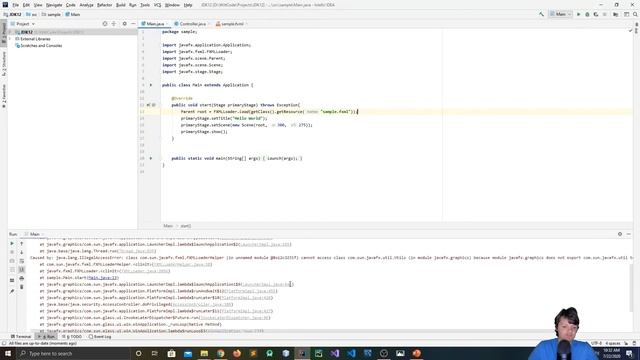Click the Up stack trace arrow
This screenshot has height=360, width=640.
(22, 244)
